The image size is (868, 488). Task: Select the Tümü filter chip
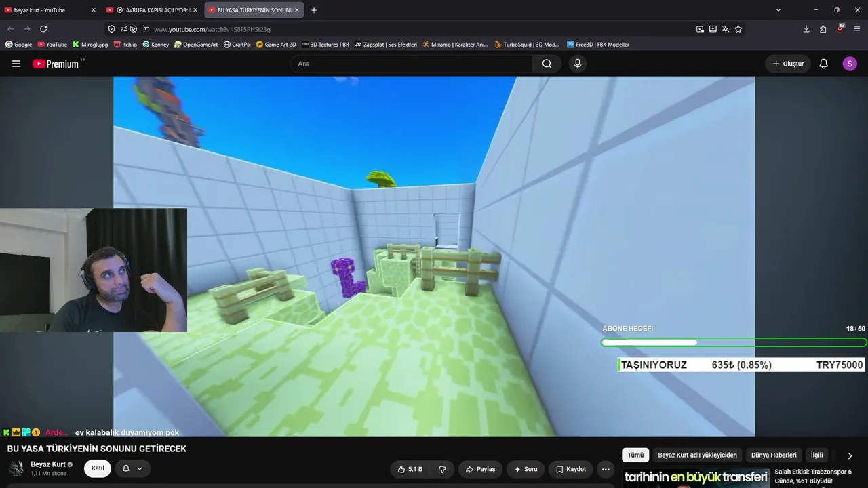click(x=635, y=455)
